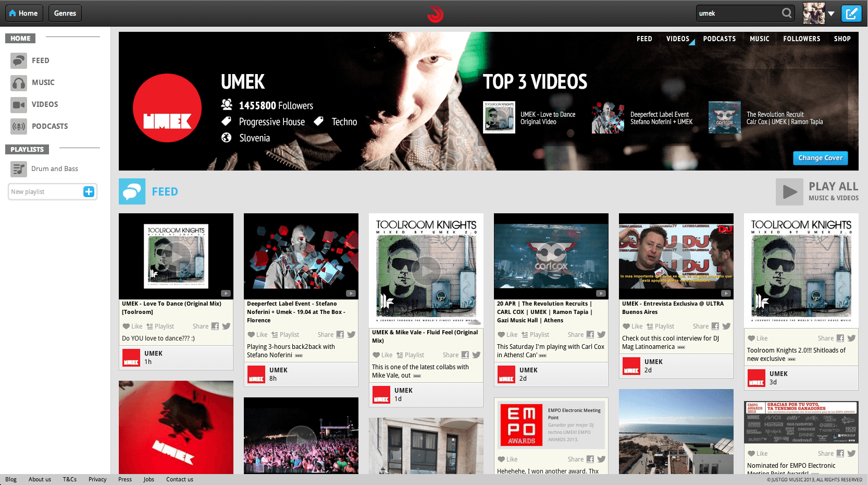Screen dimensions: 868x485
Task: Share Fluid Feel post on Twitter
Action: pos(476,355)
